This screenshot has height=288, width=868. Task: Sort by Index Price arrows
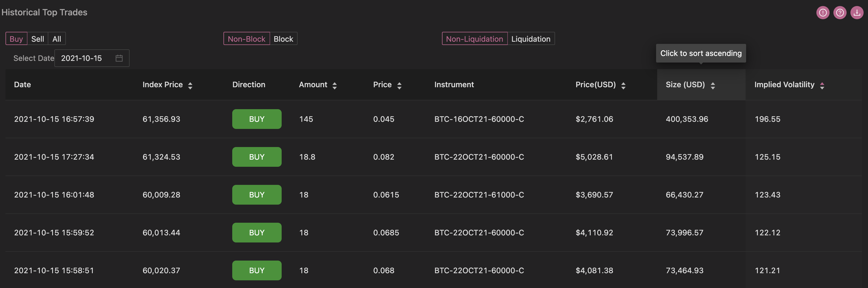[x=190, y=86]
